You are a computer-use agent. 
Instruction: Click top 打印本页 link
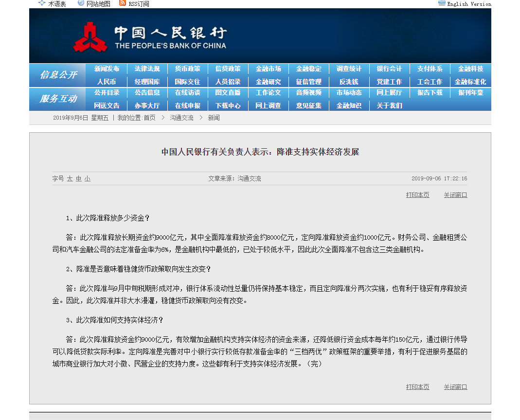[417, 195]
